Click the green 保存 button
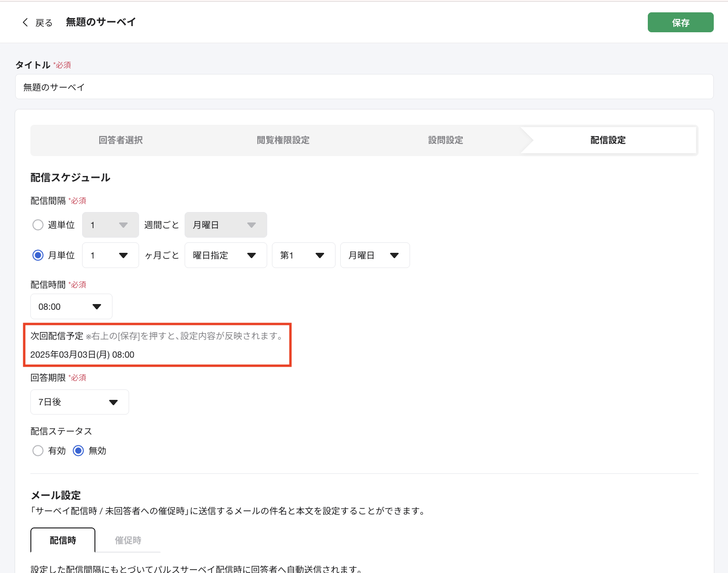728x573 pixels. [681, 22]
